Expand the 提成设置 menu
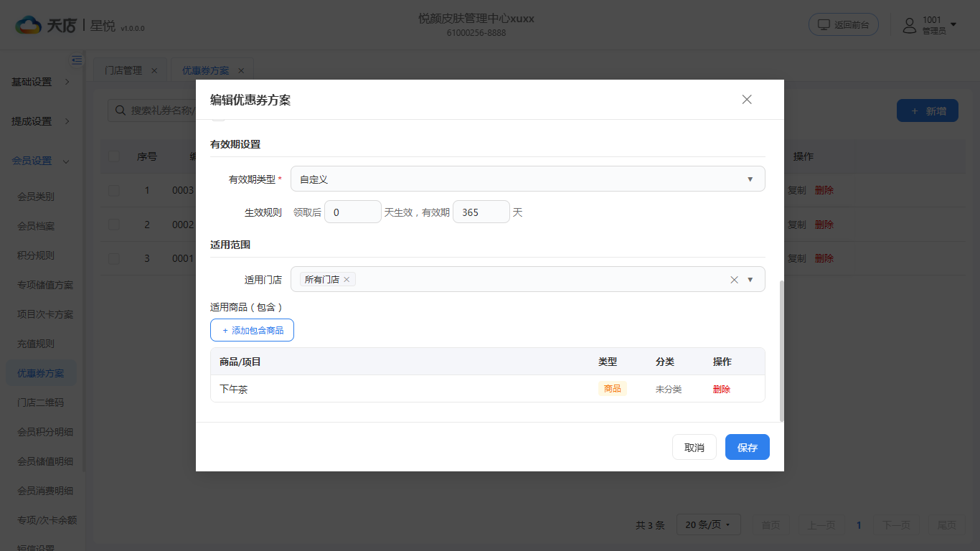The height and width of the screenshot is (551, 980). 42,121
